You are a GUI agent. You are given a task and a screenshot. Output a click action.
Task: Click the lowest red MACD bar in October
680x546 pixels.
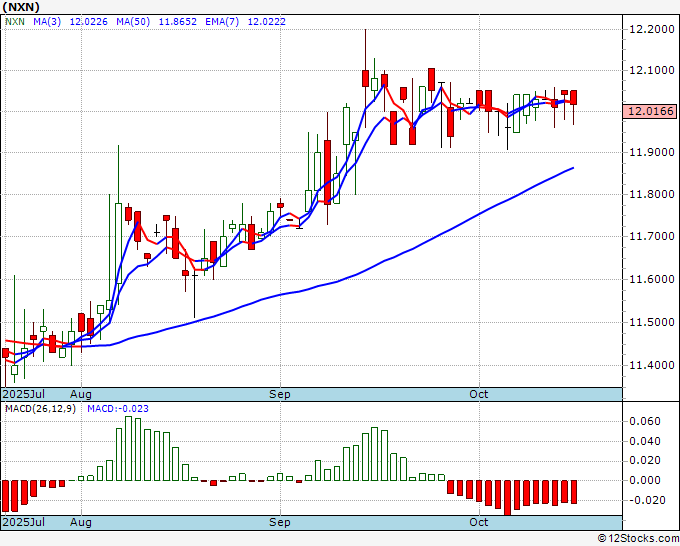click(x=507, y=498)
